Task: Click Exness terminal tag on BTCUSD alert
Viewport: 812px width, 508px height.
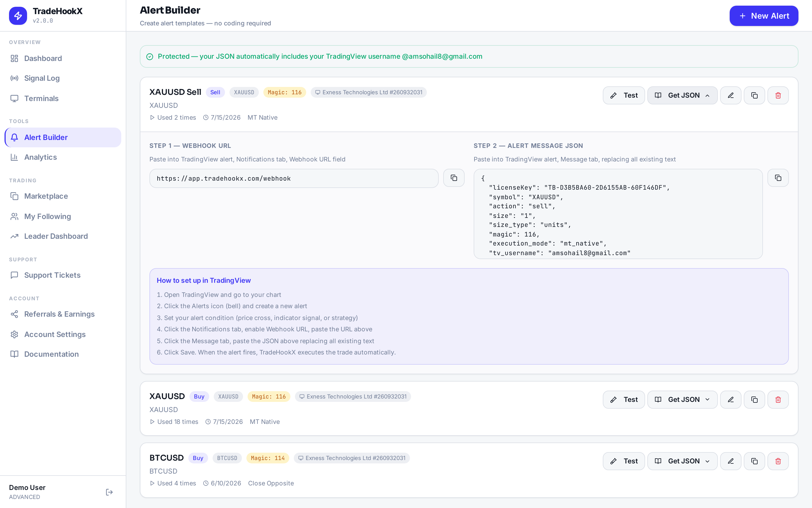Action: [352, 458]
